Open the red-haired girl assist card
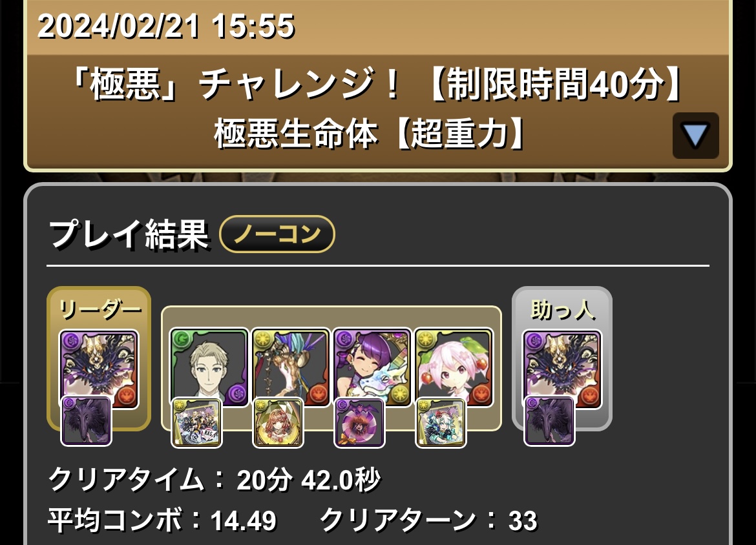Screen dimensions: 756x545 point(278,423)
